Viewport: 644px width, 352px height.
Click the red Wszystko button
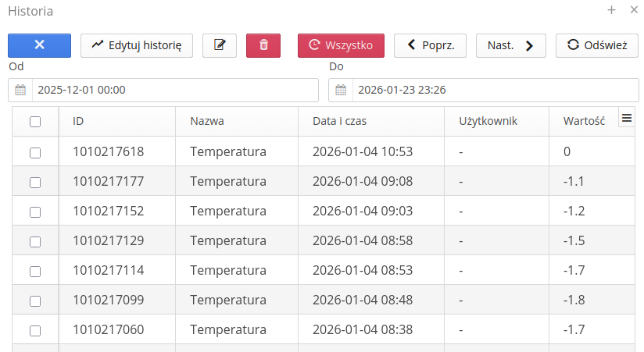[x=341, y=45]
